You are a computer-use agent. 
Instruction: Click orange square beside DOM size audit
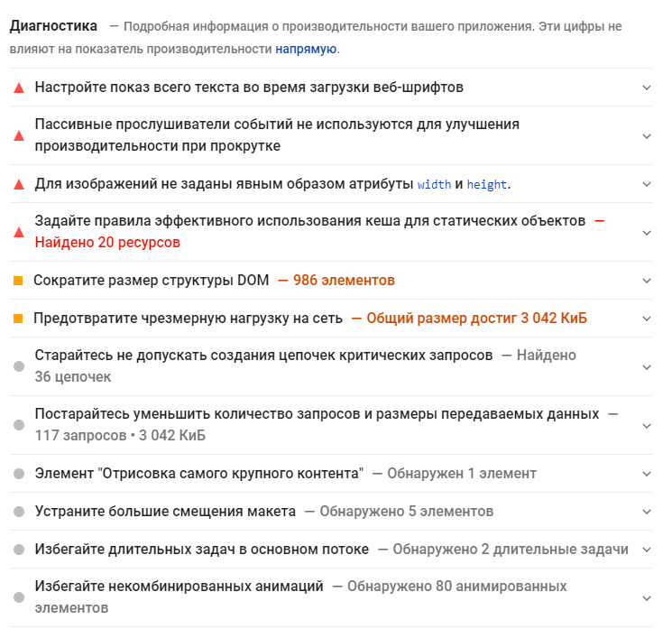18,281
